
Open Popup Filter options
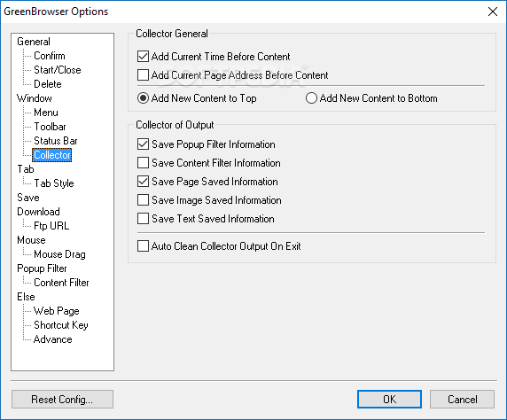tap(42, 268)
